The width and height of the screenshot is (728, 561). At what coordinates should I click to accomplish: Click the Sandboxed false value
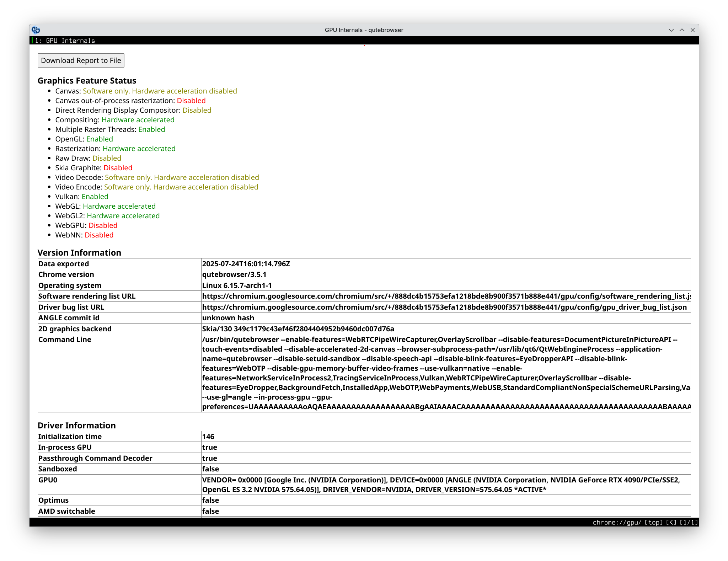pos(210,469)
